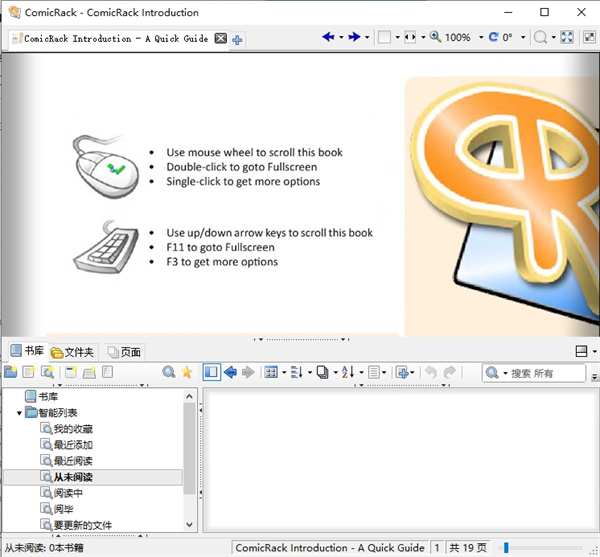The width and height of the screenshot is (600, 557).
Task: Click the new list icon in library toolbar
Action: coord(29,372)
